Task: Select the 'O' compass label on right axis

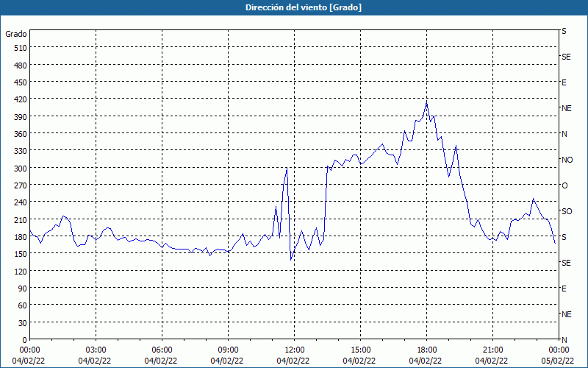Action: click(564, 185)
